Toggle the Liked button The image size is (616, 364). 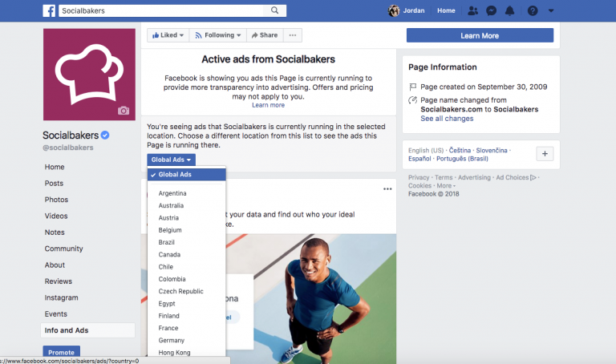coord(167,35)
